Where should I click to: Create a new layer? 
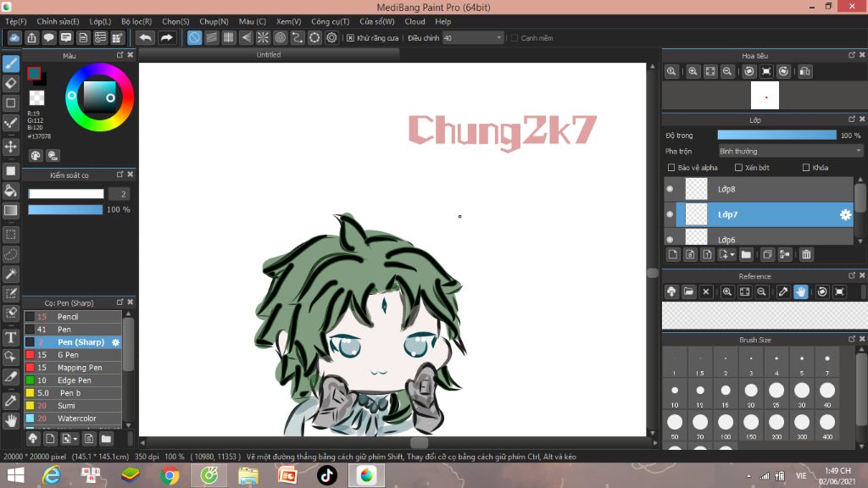672,254
